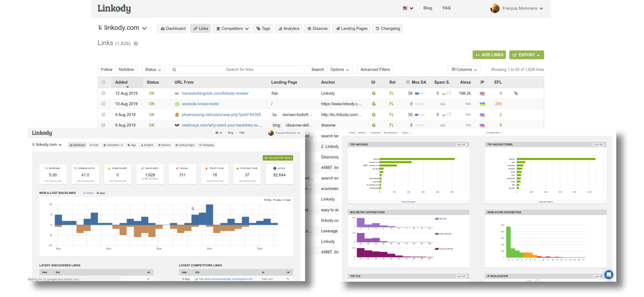Check the box for the 12 Aug 2019 row

[104, 93]
